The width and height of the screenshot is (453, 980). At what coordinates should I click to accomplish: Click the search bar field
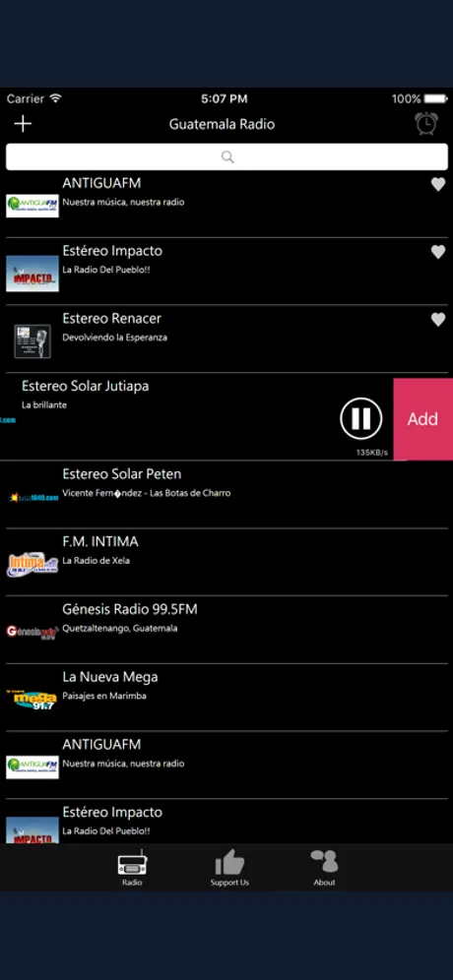[226, 156]
